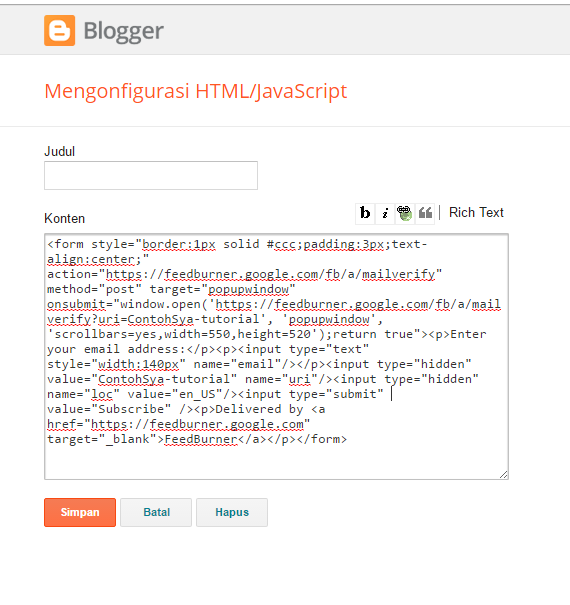Click the Judul label
Image resolution: width=570 pixels, height=605 pixels.
[x=59, y=151]
